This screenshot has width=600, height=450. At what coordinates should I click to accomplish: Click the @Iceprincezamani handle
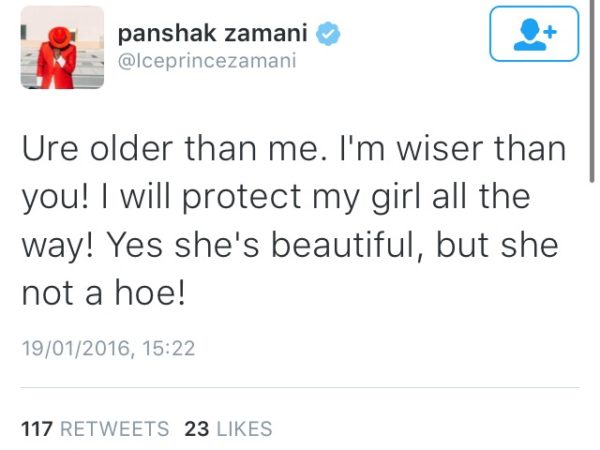tap(206, 62)
